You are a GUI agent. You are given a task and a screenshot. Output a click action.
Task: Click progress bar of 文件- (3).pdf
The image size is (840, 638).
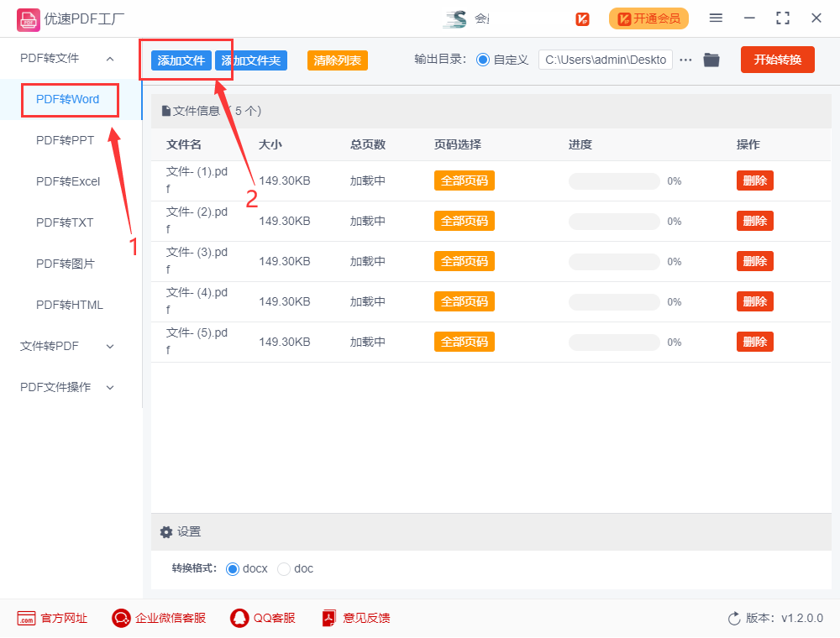(615, 261)
